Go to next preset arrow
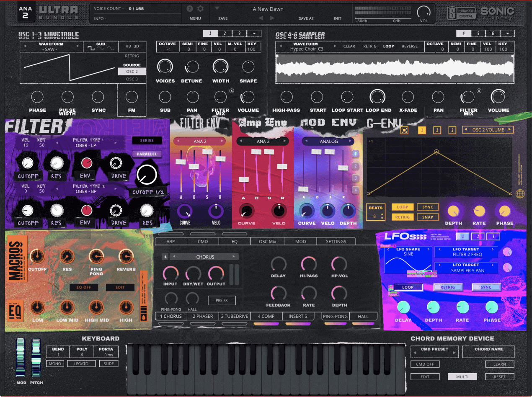 pos(272,18)
